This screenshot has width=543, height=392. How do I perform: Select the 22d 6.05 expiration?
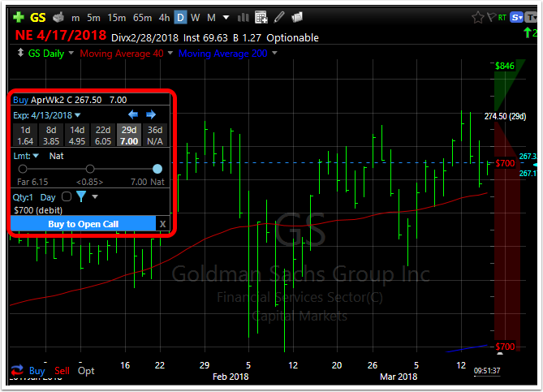103,136
